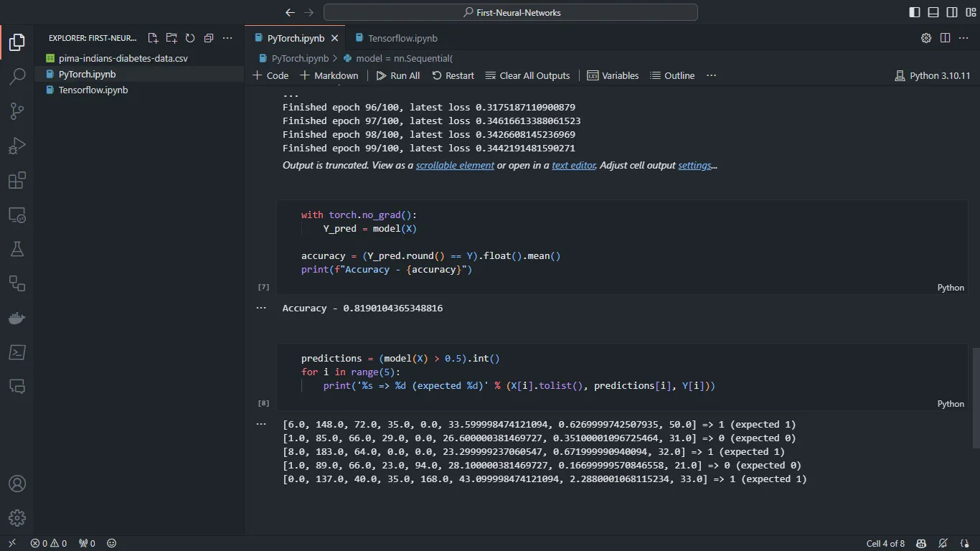Switch to the PyTorch.ipynb tab

(296, 38)
